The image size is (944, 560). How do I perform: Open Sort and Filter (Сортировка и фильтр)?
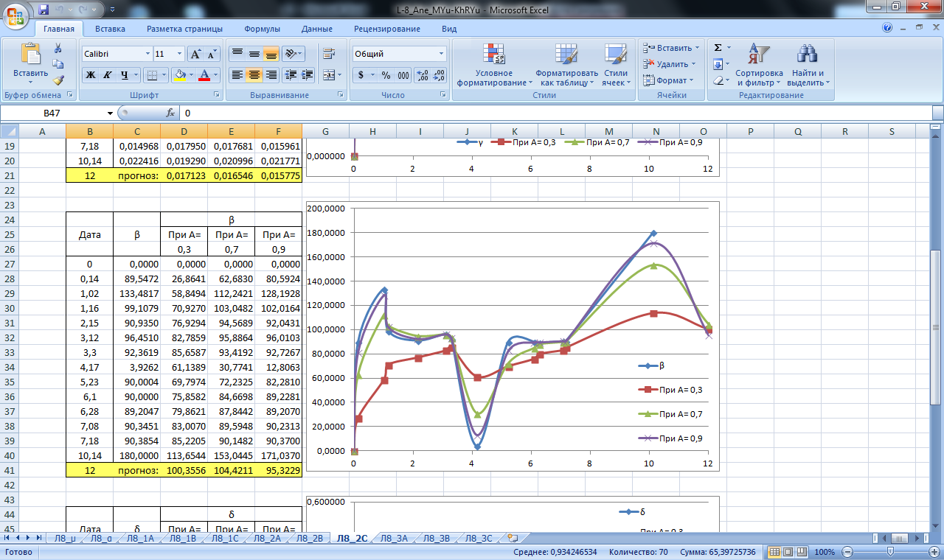point(759,65)
